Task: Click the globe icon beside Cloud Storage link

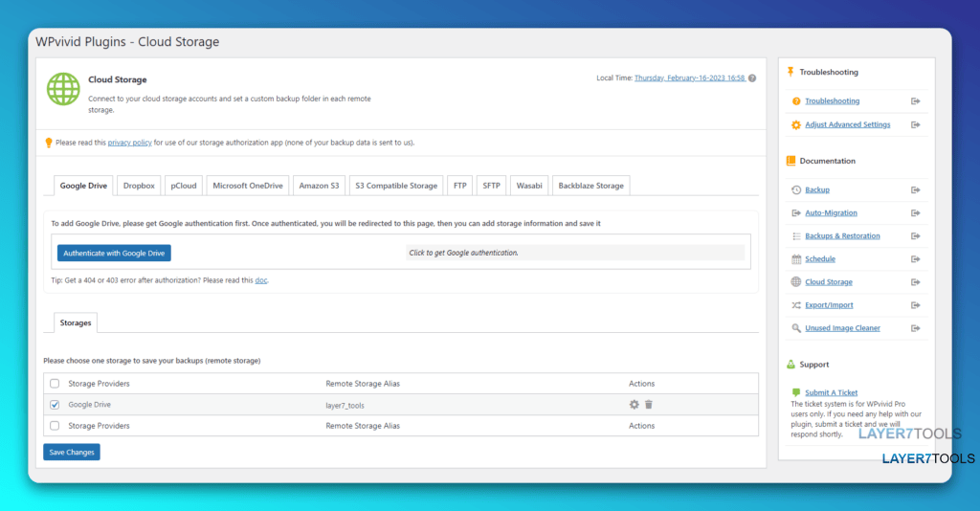Action: click(x=796, y=282)
